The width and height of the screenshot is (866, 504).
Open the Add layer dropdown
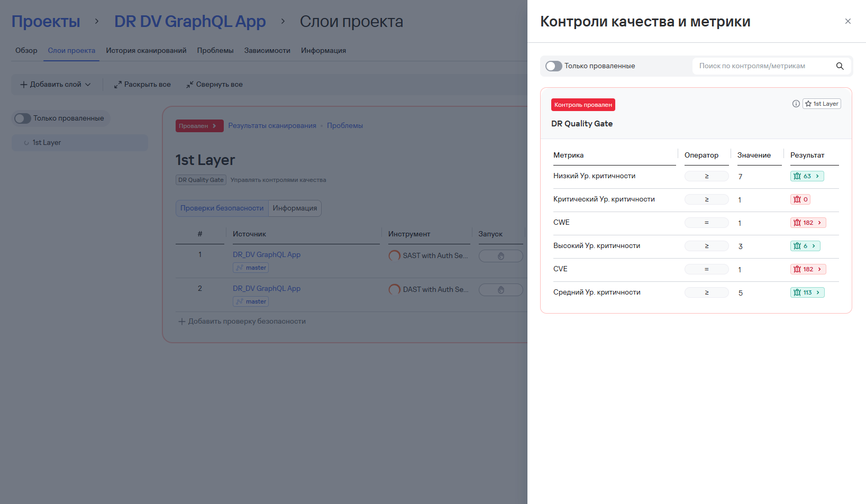(56, 85)
